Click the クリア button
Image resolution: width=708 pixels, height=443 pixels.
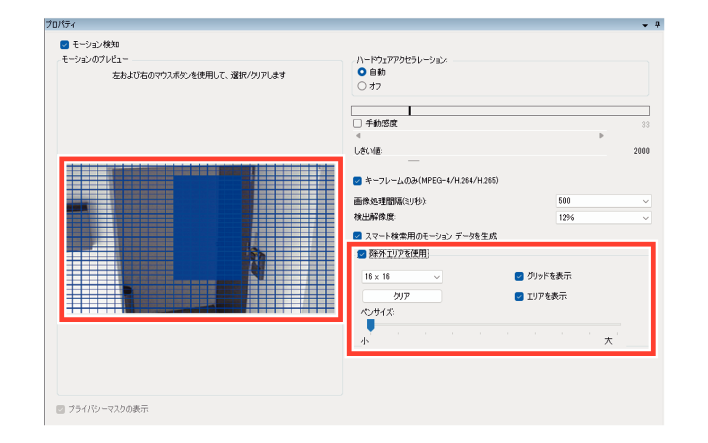tap(402, 296)
